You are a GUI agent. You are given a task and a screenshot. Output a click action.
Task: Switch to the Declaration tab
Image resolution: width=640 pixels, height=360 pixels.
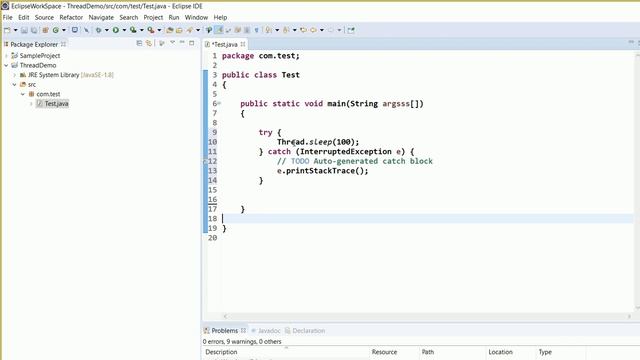(309, 331)
